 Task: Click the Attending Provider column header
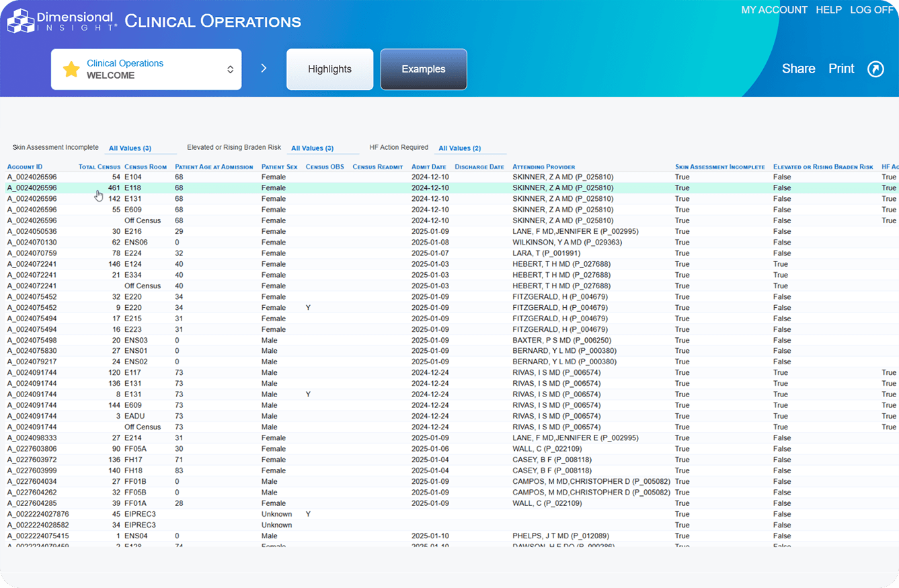point(543,167)
